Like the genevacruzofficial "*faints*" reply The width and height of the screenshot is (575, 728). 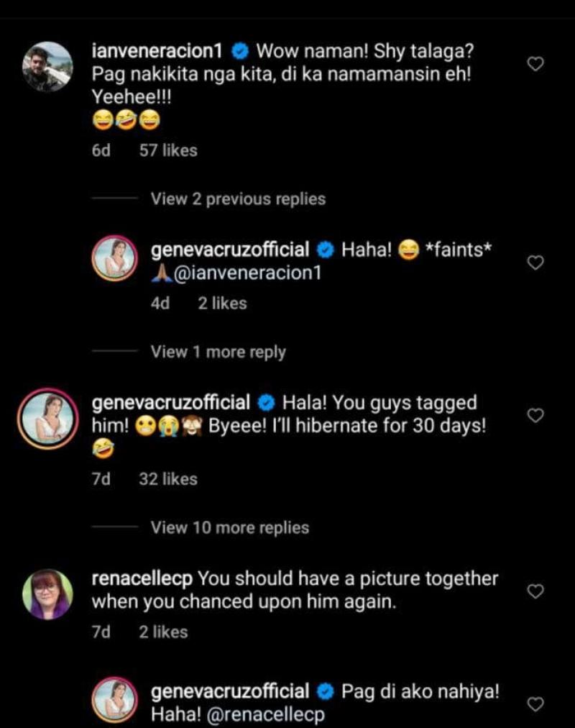(535, 263)
